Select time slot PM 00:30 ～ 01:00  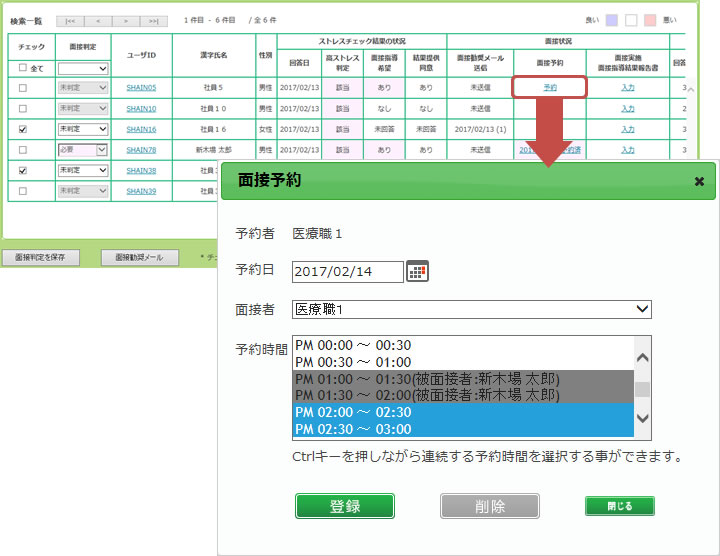[x=463, y=362]
